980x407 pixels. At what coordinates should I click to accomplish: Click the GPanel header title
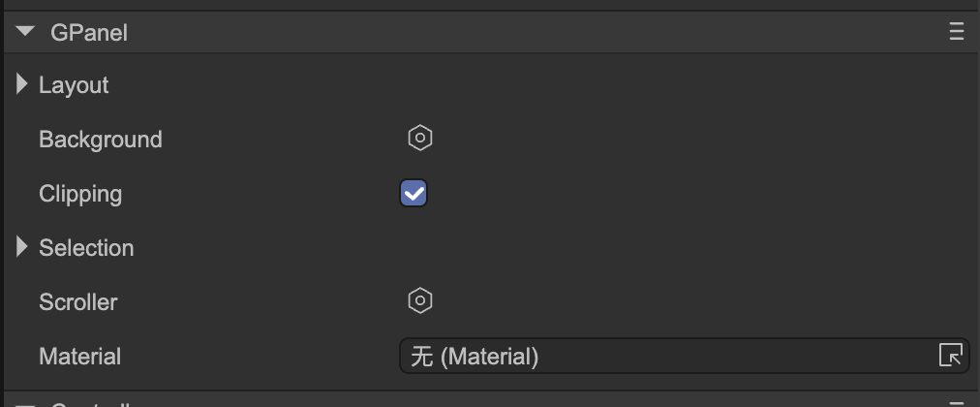pyautogui.click(x=89, y=33)
